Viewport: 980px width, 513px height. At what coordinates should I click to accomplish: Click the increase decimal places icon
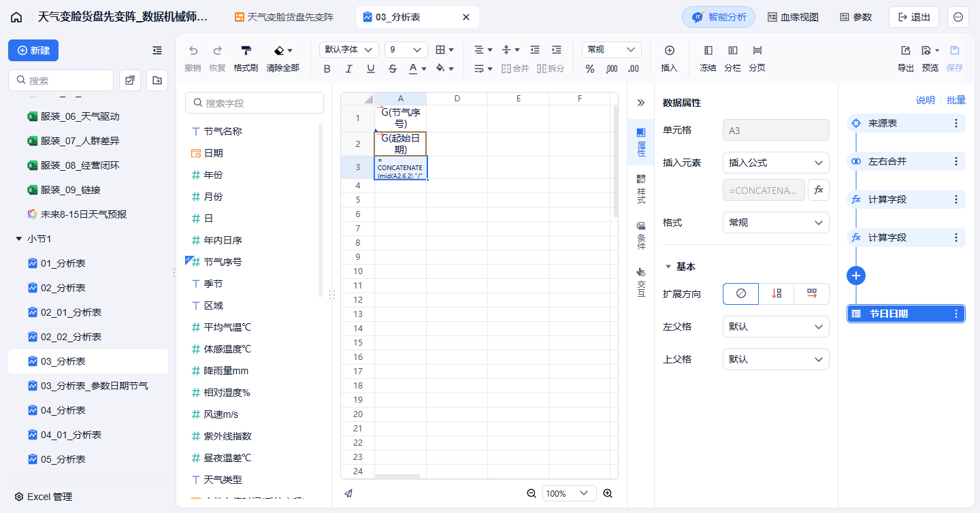click(x=612, y=69)
